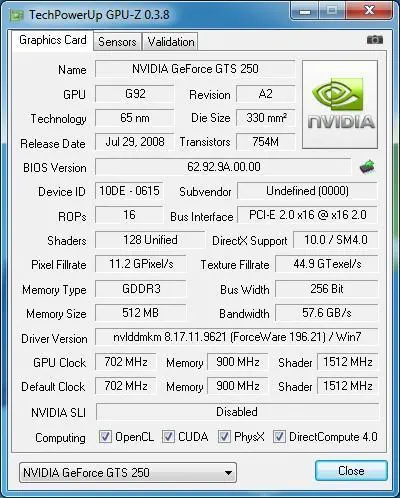Toggle the DirectCompute 4.0 checkbox
The image size is (400, 498).
pyautogui.click(x=279, y=437)
